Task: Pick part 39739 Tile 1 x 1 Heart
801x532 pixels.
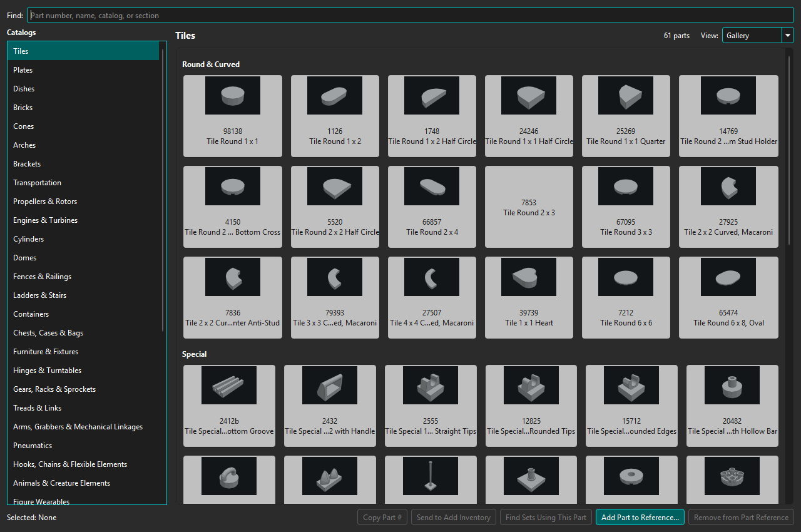Action: [x=529, y=297]
